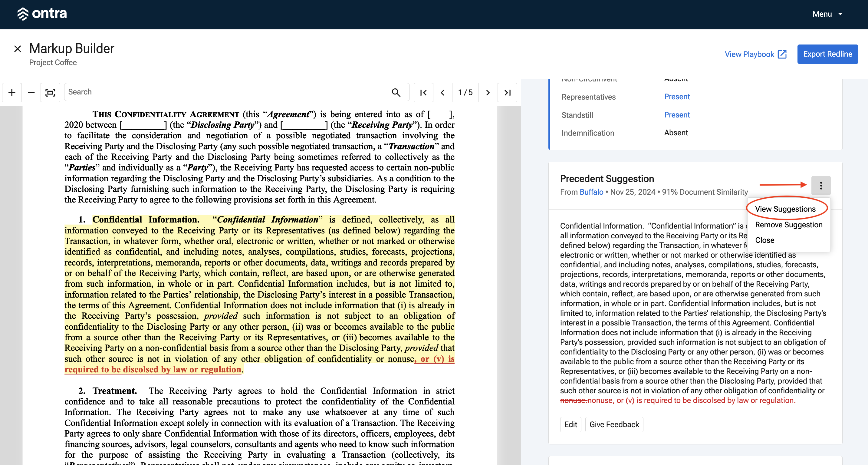Screen dimensions: 868x465
Task: Open the Menu dropdown
Action: 827,14
